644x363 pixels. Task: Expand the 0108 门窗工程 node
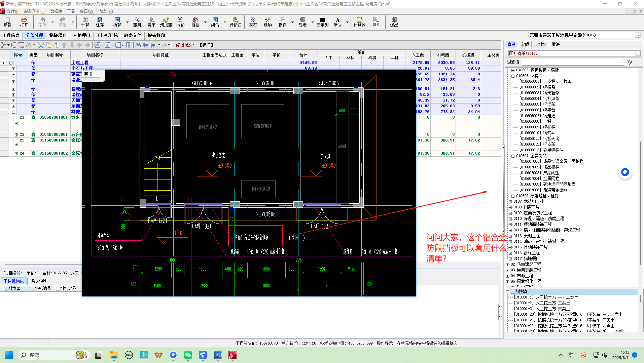pos(510,207)
